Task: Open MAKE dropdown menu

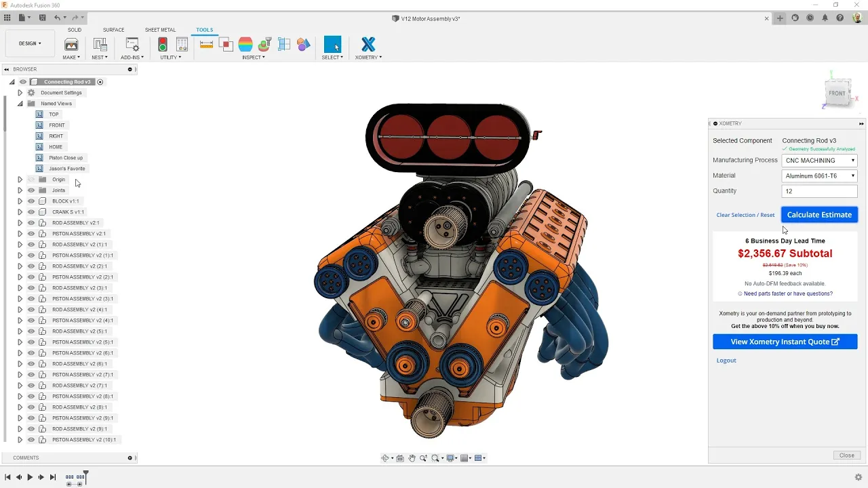Action: 71,58
